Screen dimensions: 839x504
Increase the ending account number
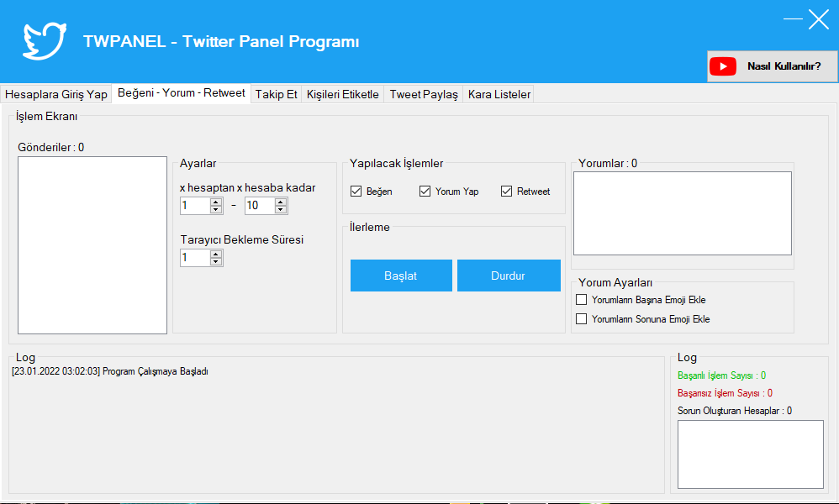click(281, 202)
